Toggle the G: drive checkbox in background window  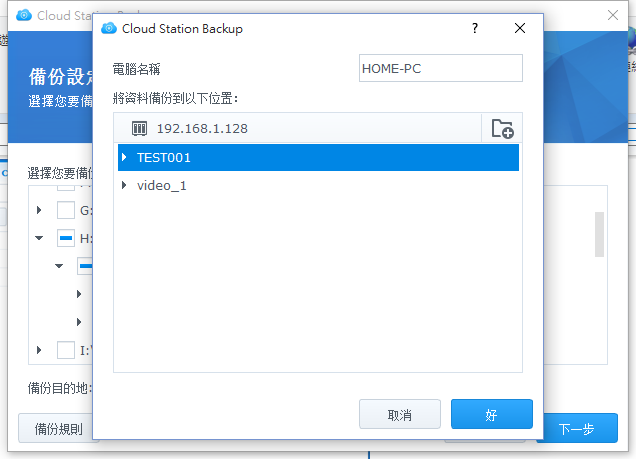66,210
